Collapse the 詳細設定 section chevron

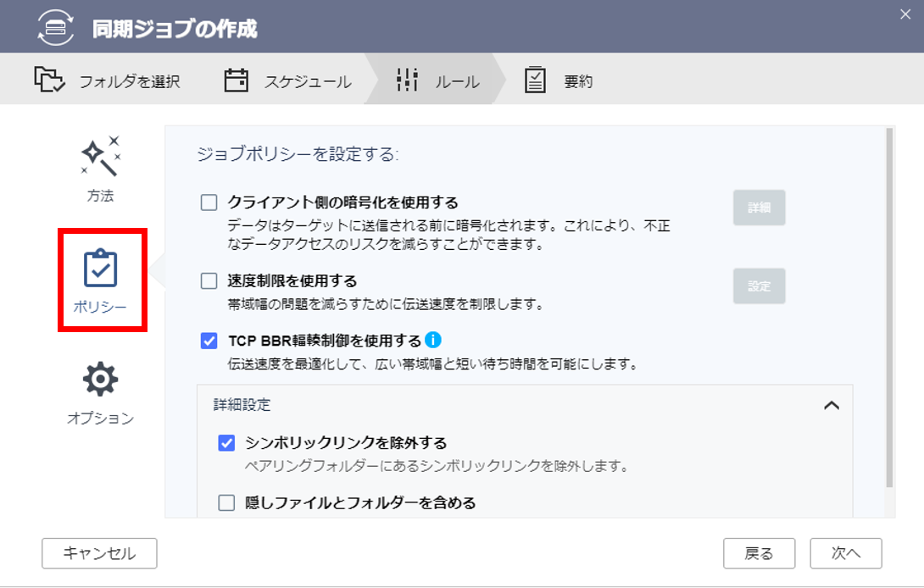832,405
